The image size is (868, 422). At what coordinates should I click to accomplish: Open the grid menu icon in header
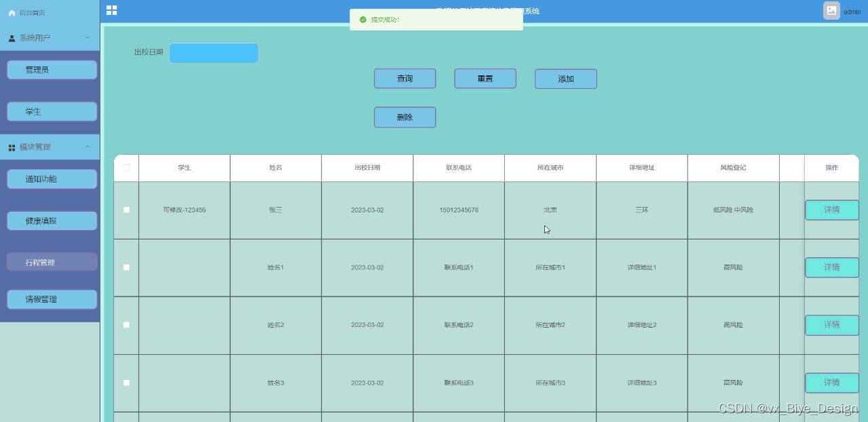(x=111, y=10)
